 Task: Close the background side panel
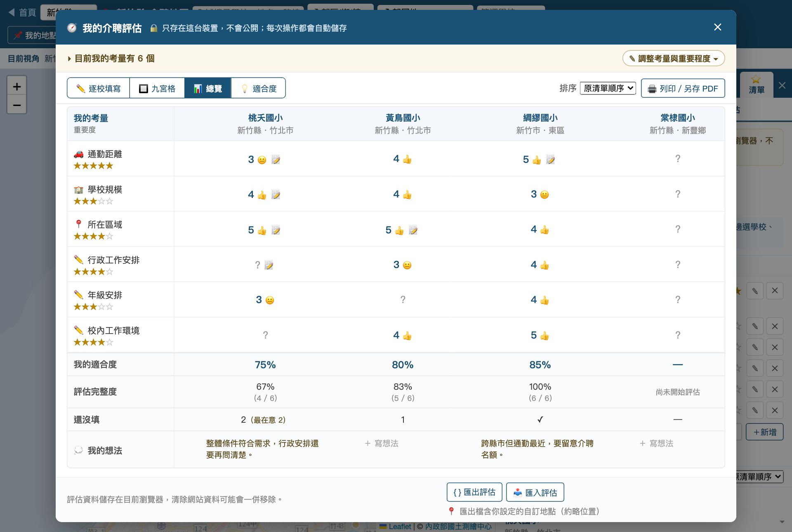782,85
